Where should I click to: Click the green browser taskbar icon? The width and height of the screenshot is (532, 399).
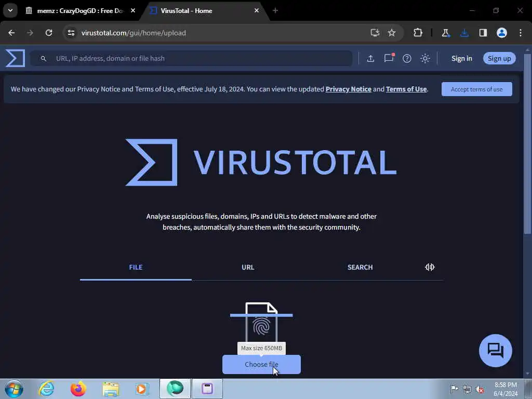[x=175, y=389]
